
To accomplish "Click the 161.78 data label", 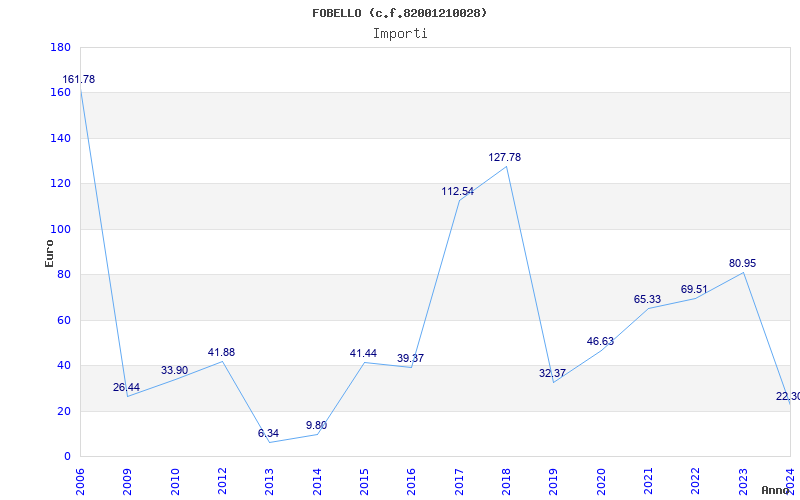I will (79, 80).
